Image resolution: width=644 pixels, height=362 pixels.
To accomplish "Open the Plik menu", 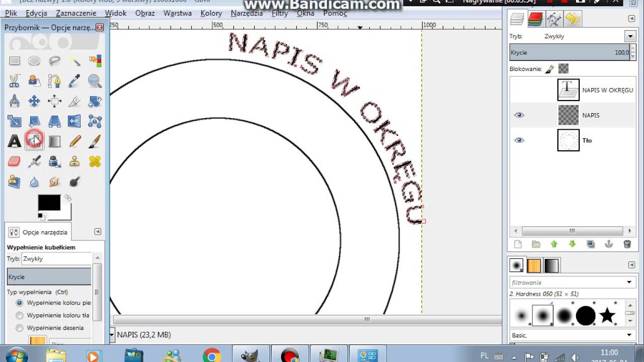I will click(x=11, y=13).
